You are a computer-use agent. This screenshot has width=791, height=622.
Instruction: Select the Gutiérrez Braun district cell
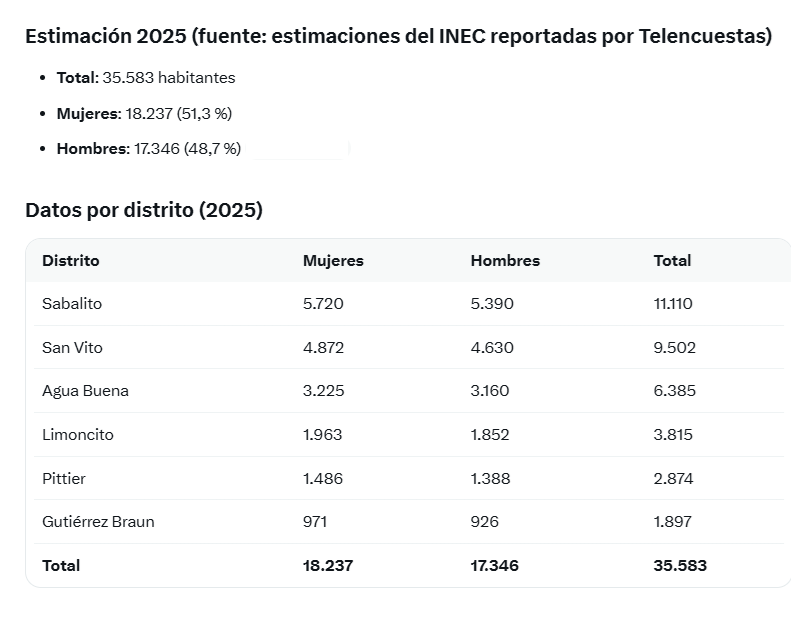98,522
